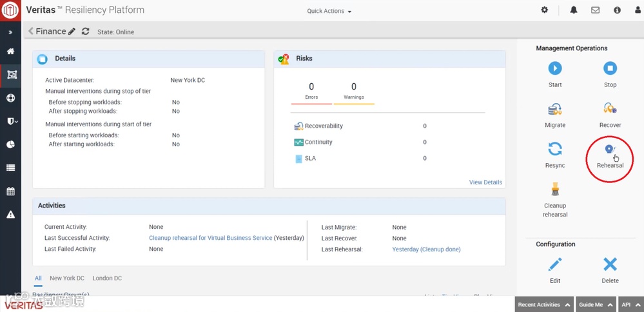The height and width of the screenshot is (312, 644).
Task: Click the Recoverability risk row
Action: pyautogui.click(x=362, y=126)
